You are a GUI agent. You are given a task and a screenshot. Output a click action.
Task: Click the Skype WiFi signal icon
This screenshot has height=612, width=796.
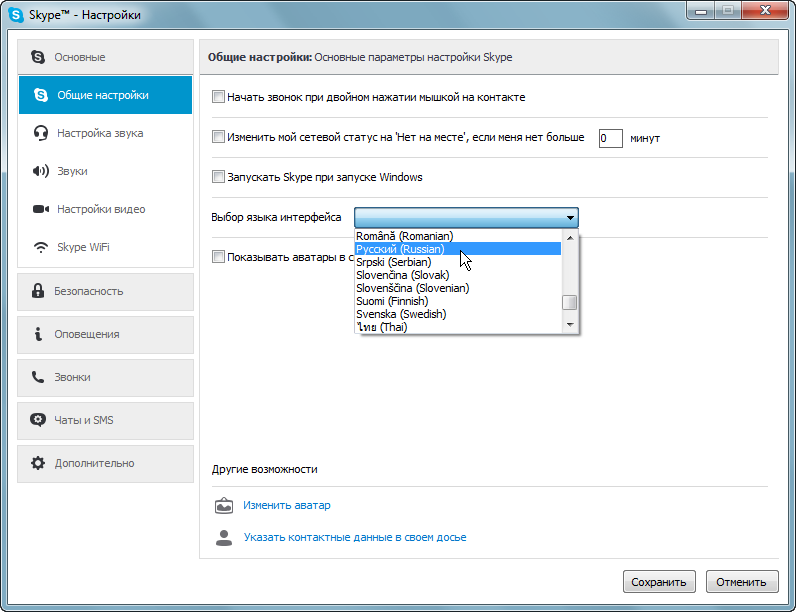40,247
